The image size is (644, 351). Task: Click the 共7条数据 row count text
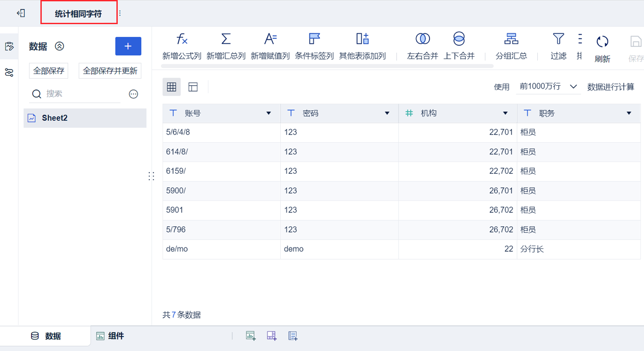[x=181, y=315]
